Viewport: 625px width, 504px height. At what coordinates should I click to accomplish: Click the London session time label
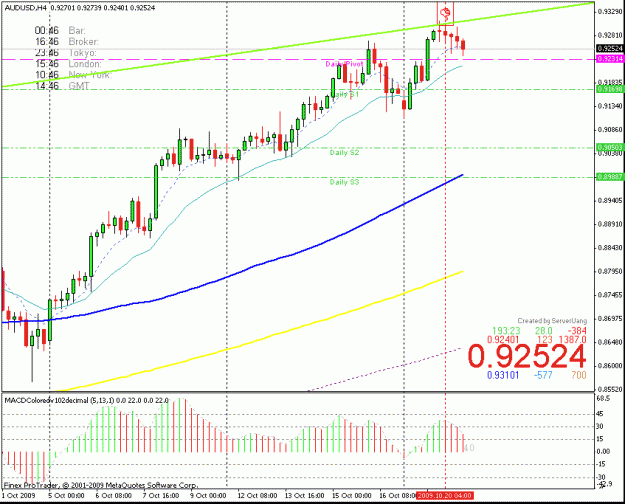[x=85, y=64]
